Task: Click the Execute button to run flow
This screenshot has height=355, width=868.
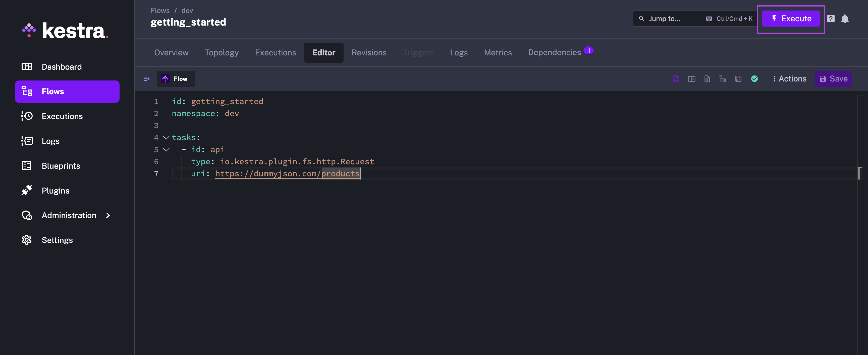Action: 792,18
